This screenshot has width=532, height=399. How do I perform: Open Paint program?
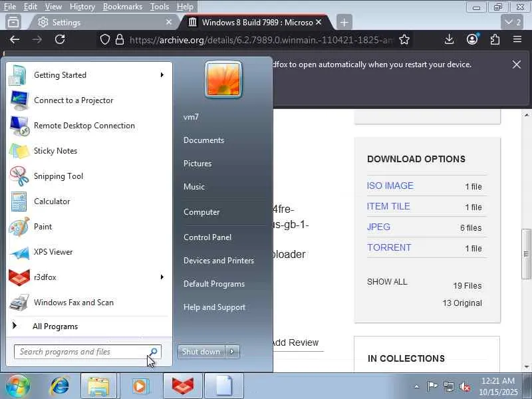pos(88,227)
